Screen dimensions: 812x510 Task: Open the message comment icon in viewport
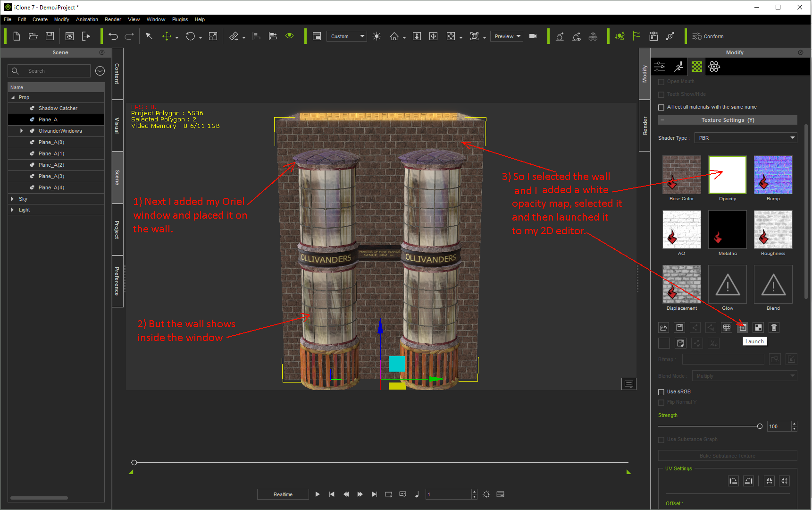pyautogui.click(x=629, y=384)
